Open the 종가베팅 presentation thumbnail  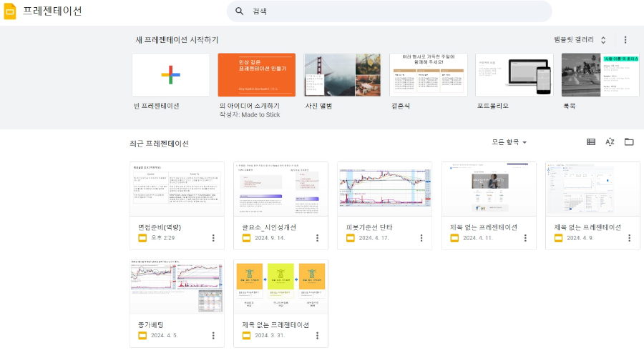click(x=177, y=287)
